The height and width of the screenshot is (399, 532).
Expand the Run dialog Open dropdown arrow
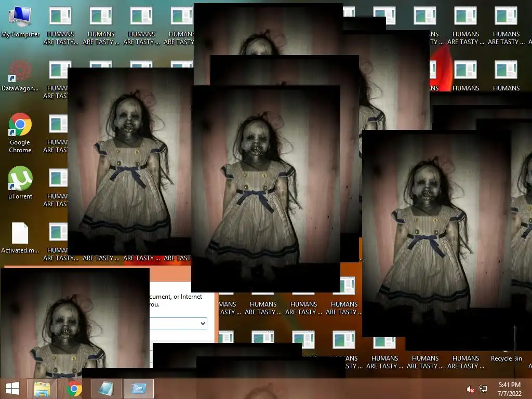click(203, 323)
